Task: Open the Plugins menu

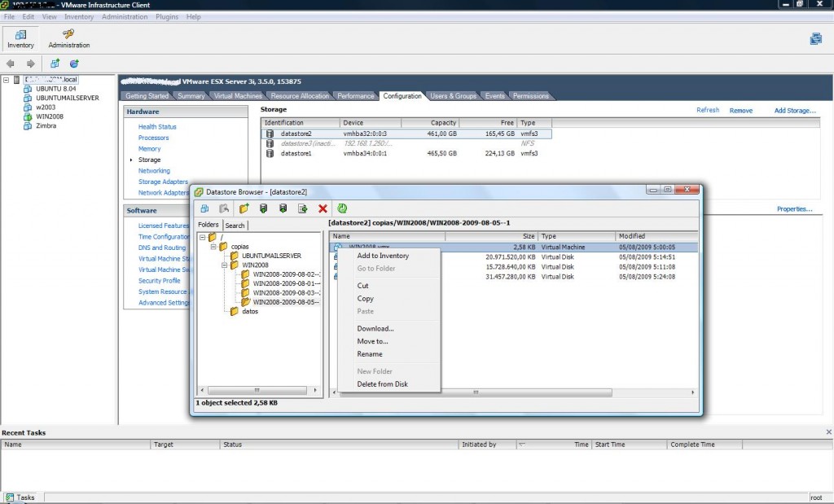Action: [x=167, y=16]
